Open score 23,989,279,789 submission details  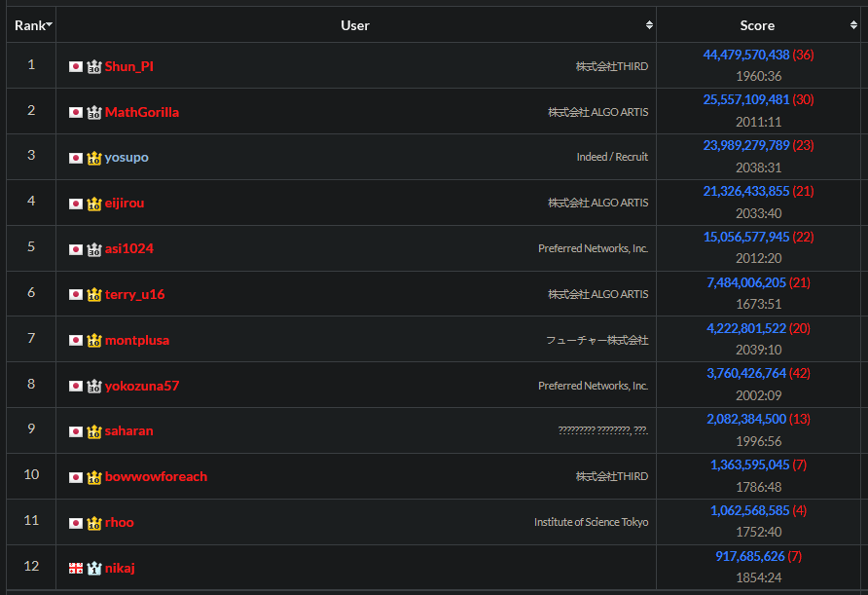(x=746, y=146)
